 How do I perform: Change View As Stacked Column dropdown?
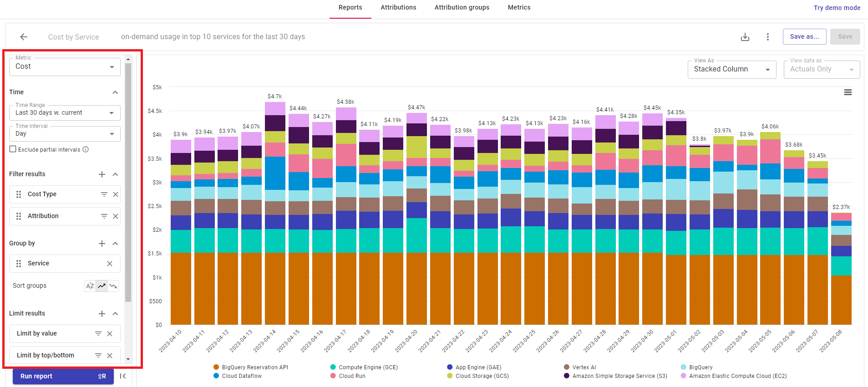point(732,70)
